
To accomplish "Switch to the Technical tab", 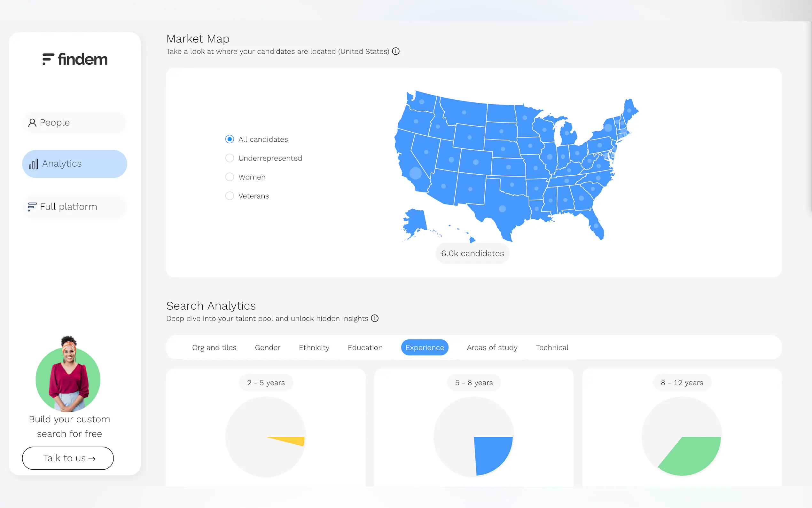I will (552, 347).
